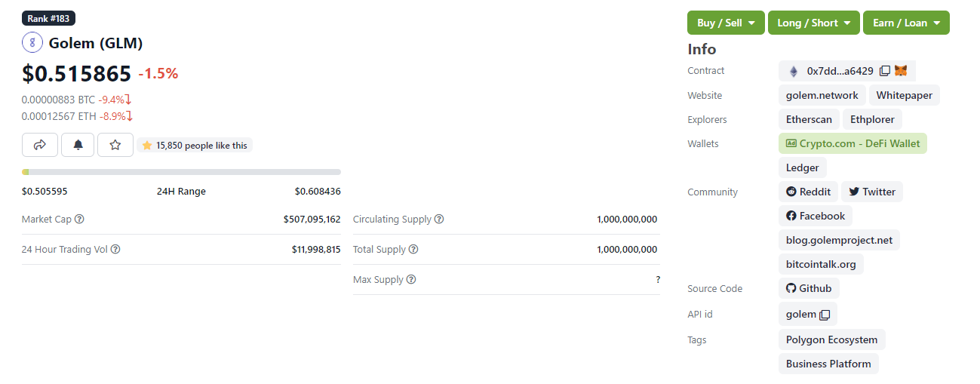Image resolution: width=980 pixels, height=384 pixels.
Task: Click the Max Supply question icon
Action: point(411,280)
